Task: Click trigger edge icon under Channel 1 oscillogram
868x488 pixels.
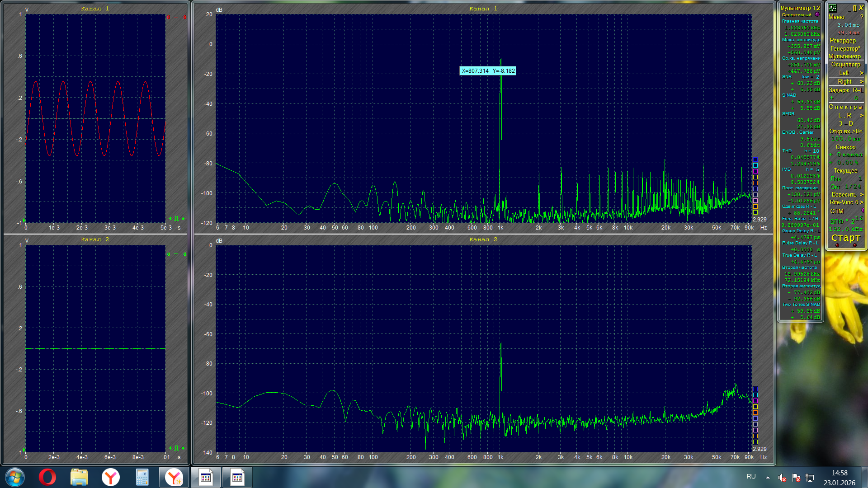Action: [177, 219]
